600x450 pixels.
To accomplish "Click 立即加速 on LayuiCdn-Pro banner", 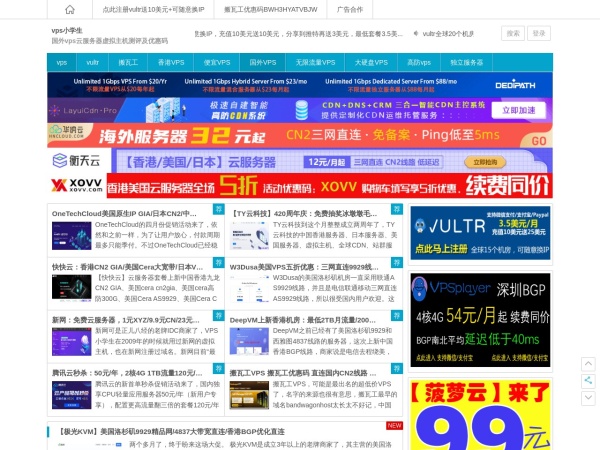I will [518, 110].
